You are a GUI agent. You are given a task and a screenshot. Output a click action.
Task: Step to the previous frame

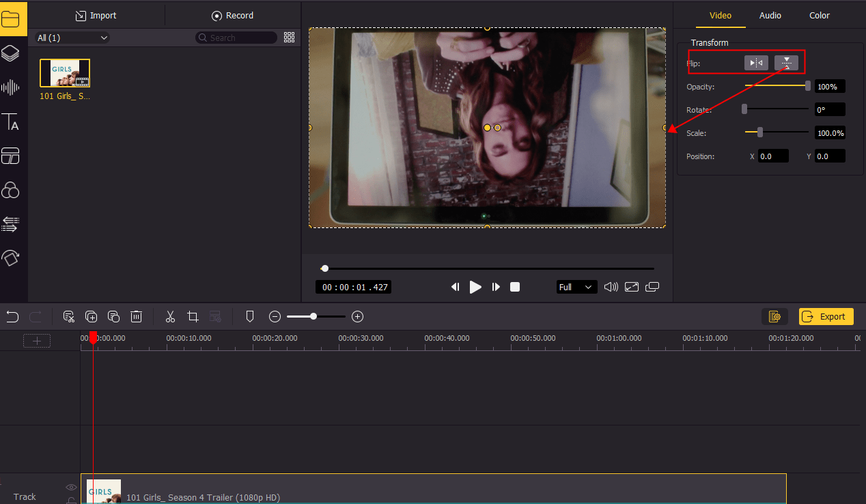click(455, 287)
